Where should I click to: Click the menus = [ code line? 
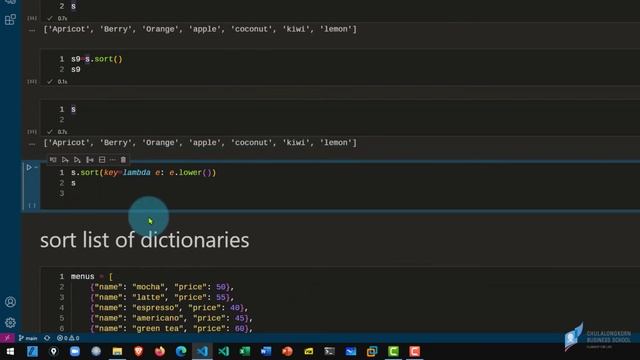[x=91, y=277]
